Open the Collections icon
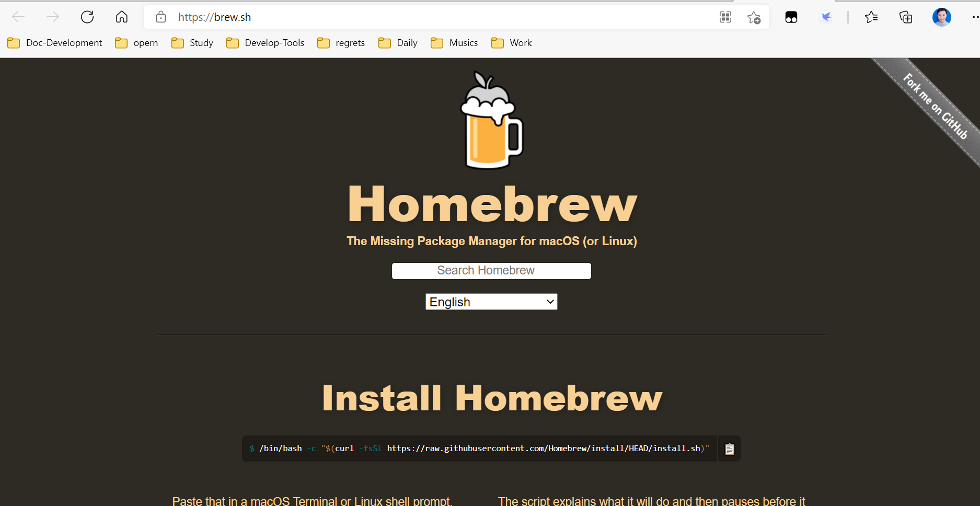Viewport: 980px width, 506px height. (906, 17)
